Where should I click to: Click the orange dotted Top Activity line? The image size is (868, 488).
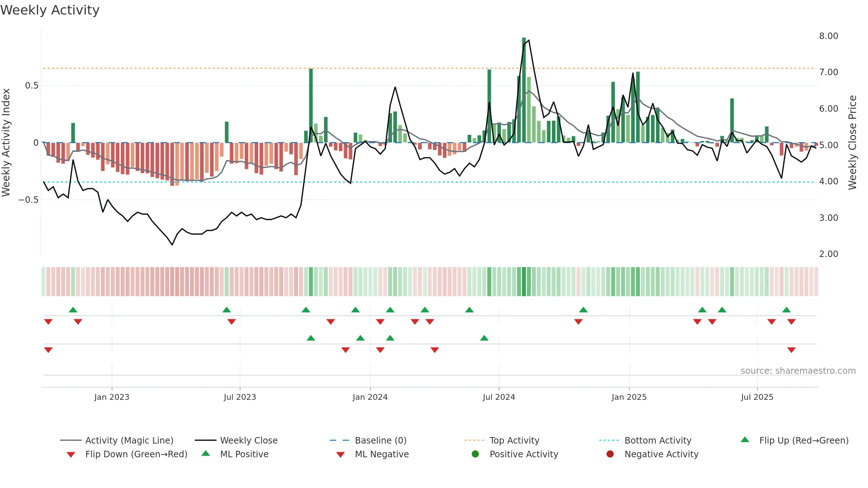point(429,68)
